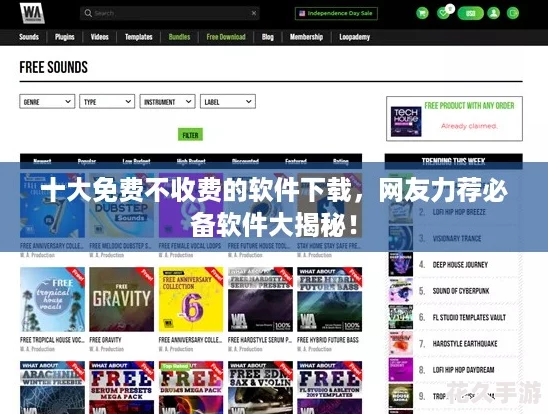Open the USD currency selector
This screenshot has height=414, width=548.
pos(470,14)
